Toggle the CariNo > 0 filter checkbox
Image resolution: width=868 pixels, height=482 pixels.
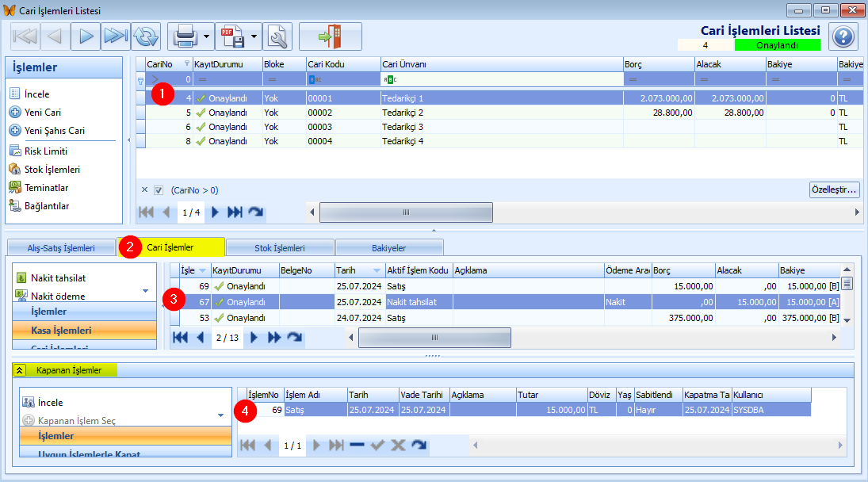159,190
